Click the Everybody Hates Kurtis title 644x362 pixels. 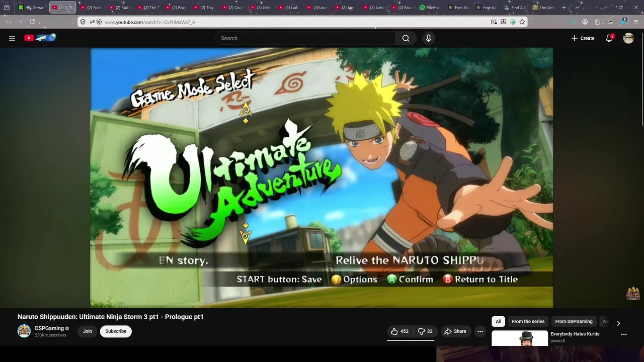[575, 334]
